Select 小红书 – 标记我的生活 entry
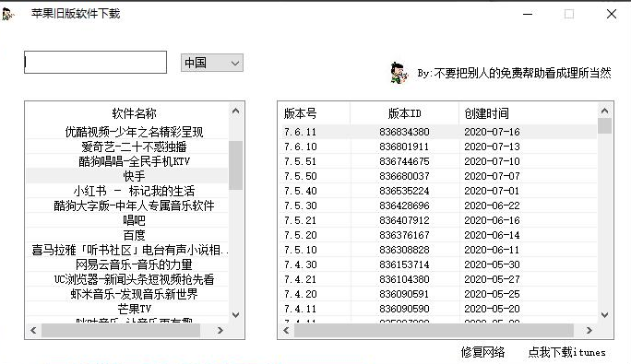The image size is (631, 364). [127, 191]
